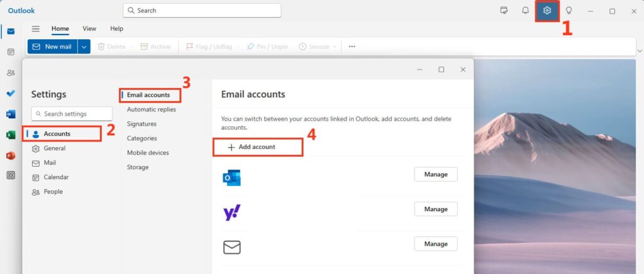
Task: Click the notifications bell icon
Action: click(525, 11)
